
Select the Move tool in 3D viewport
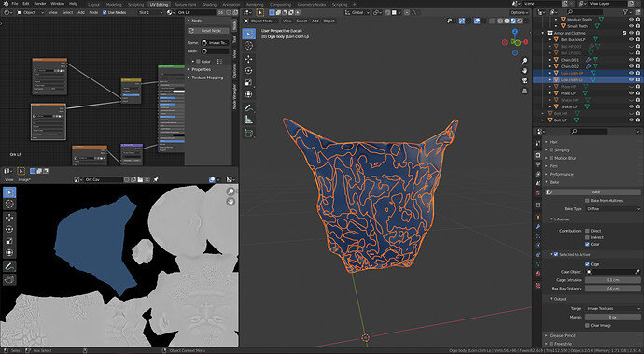pyautogui.click(x=248, y=59)
